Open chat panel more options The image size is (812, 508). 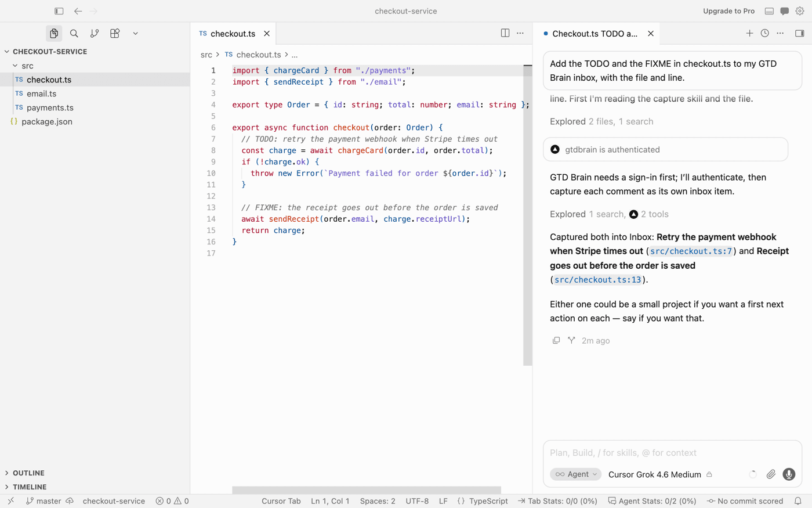pos(780,33)
